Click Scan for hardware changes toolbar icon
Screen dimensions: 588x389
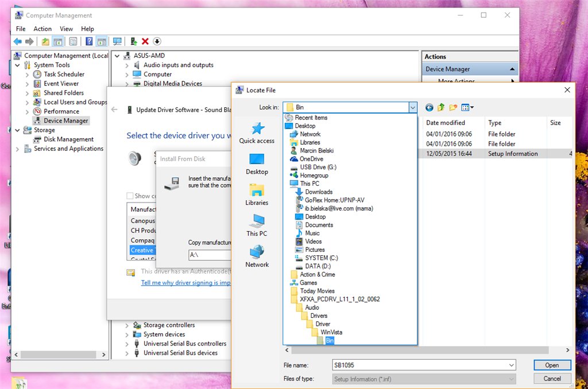coord(117,42)
